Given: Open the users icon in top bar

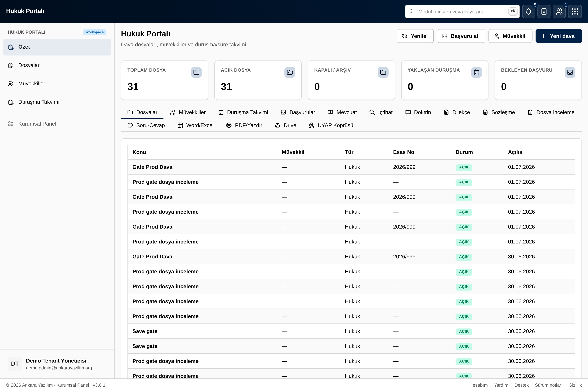Looking at the screenshot, I should [559, 11].
